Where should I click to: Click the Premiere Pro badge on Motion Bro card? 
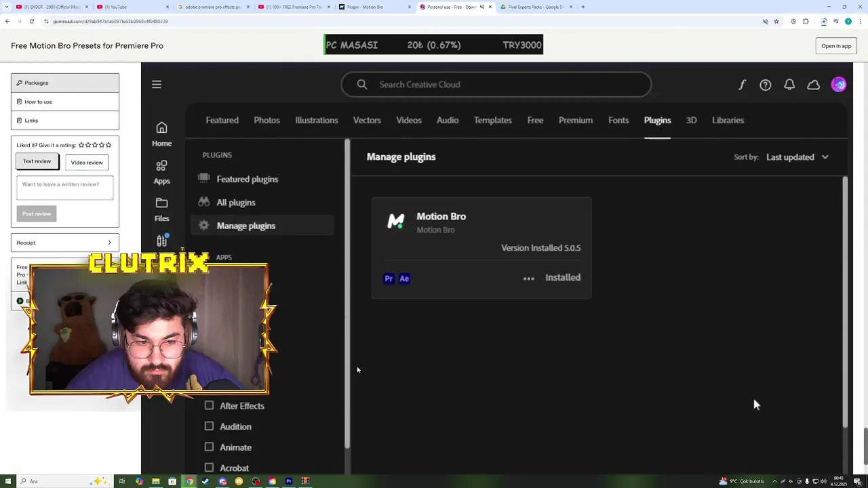click(389, 279)
